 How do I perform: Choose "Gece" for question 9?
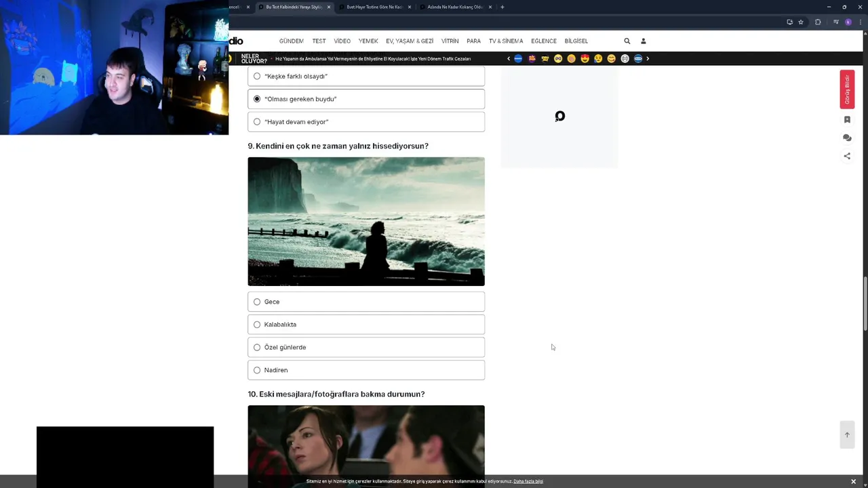366,302
